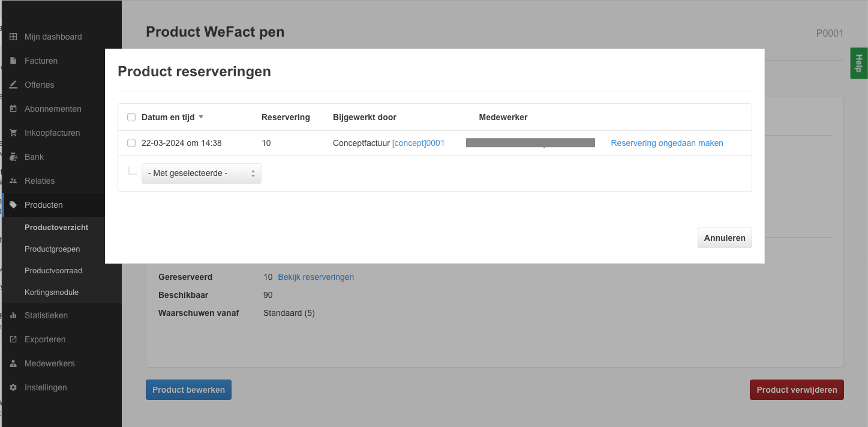Click the Statistieken bar chart icon
The height and width of the screenshot is (427, 868).
13,315
